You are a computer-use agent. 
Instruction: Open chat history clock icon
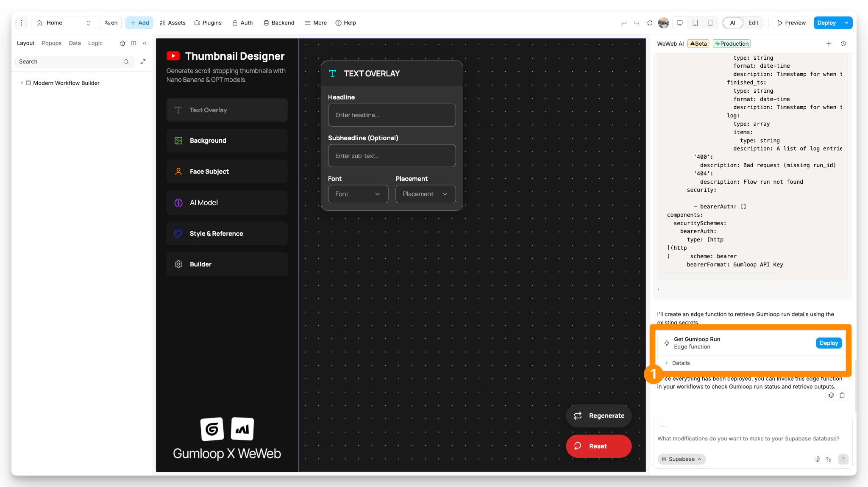pos(843,44)
